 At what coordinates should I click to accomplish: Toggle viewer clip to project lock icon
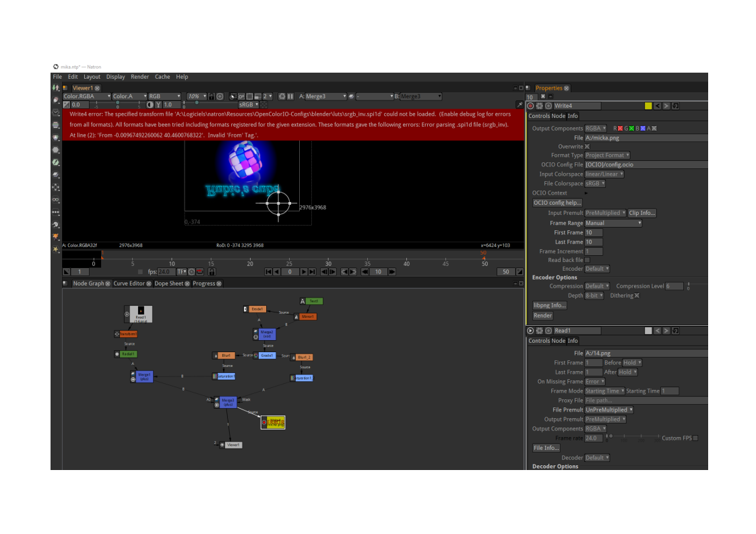coord(211,96)
